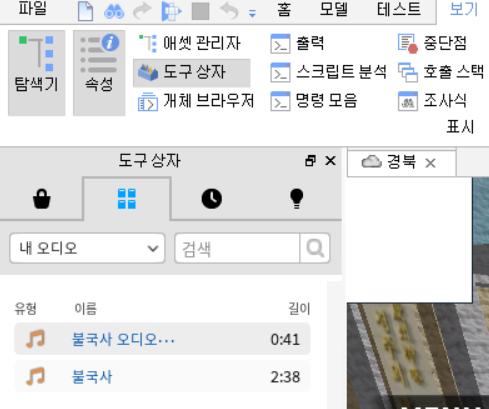Viewport: 489px width, 409px height.
Task: Close the 경북 document tab
Action: (430, 163)
